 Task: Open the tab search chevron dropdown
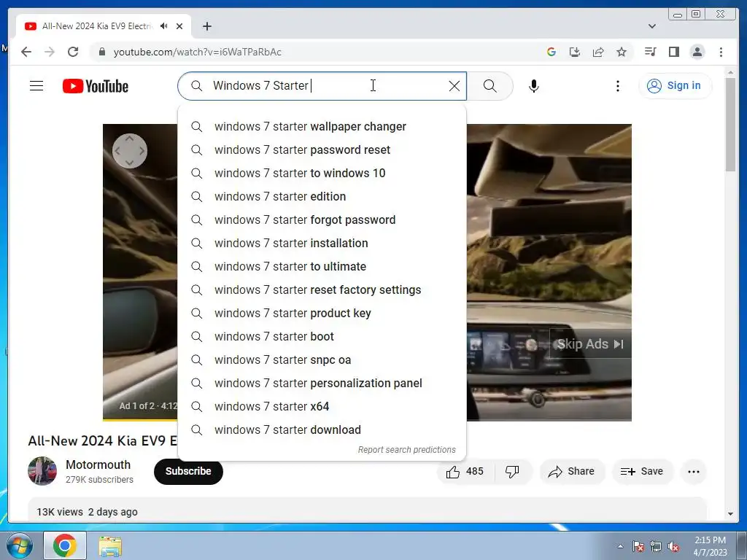651,26
